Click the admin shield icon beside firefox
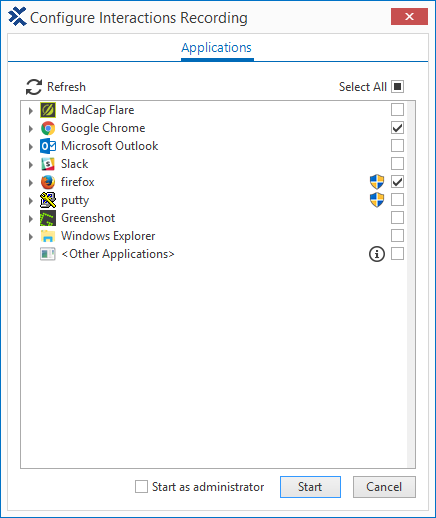The width and height of the screenshot is (436, 518). pyautogui.click(x=377, y=182)
